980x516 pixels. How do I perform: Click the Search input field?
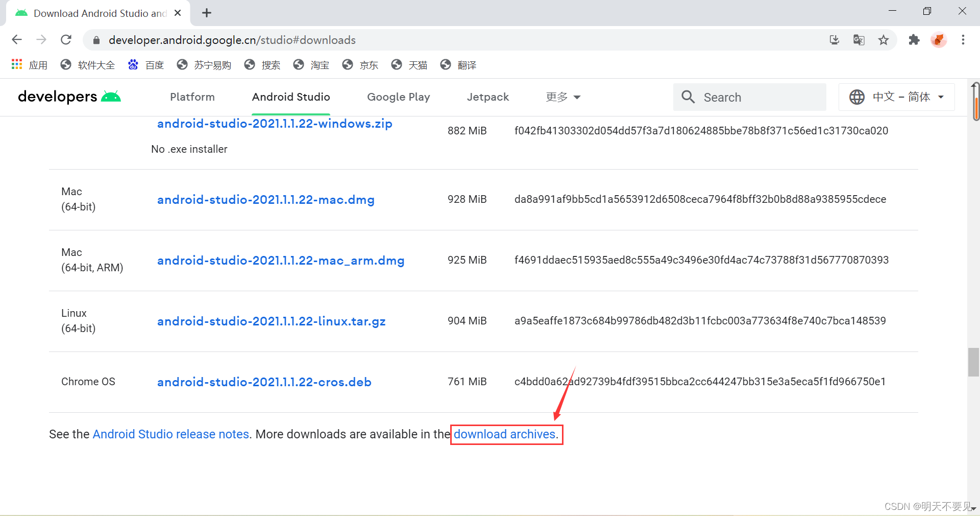pos(750,97)
